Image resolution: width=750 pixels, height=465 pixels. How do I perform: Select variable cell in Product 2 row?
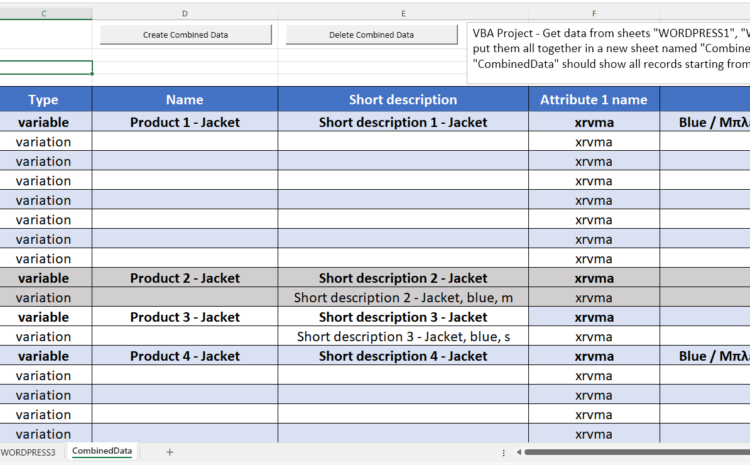coord(44,278)
